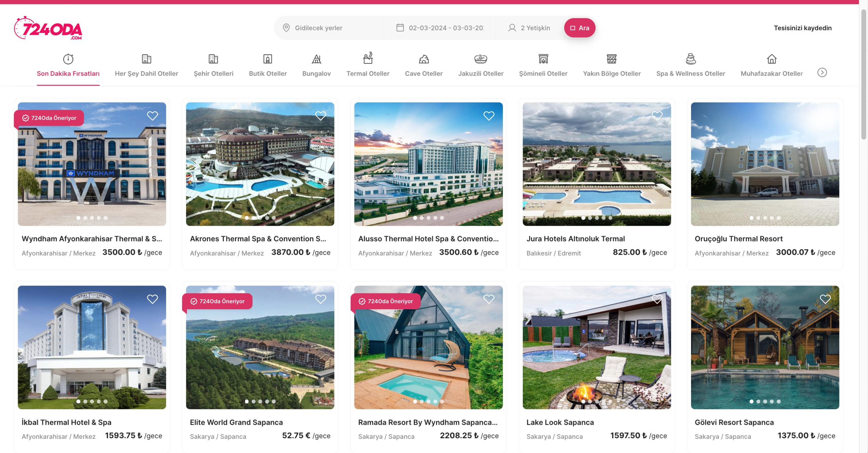Select the Termal Oteller category icon
The width and height of the screenshot is (868, 453).
[368, 58]
